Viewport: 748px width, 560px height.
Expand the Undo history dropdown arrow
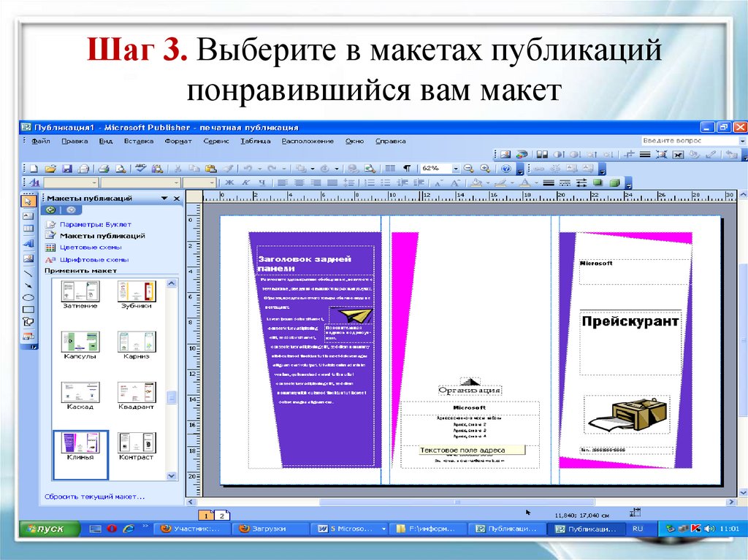(x=260, y=169)
